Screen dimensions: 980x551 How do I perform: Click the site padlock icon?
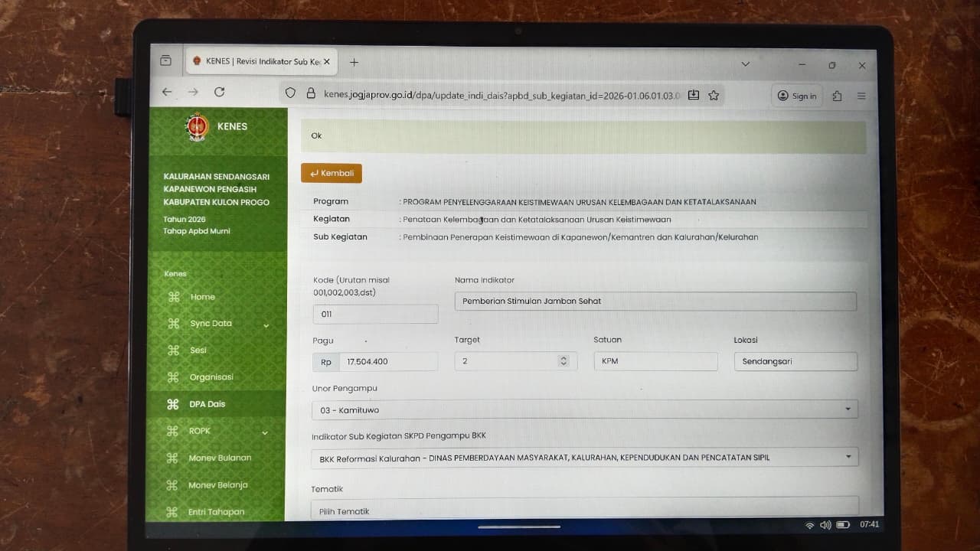pyautogui.click(x=311, y=93)
